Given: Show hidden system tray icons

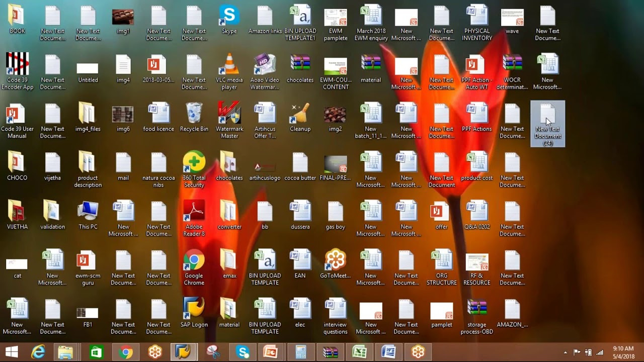Looking at the screenshot, I should 566,352.
